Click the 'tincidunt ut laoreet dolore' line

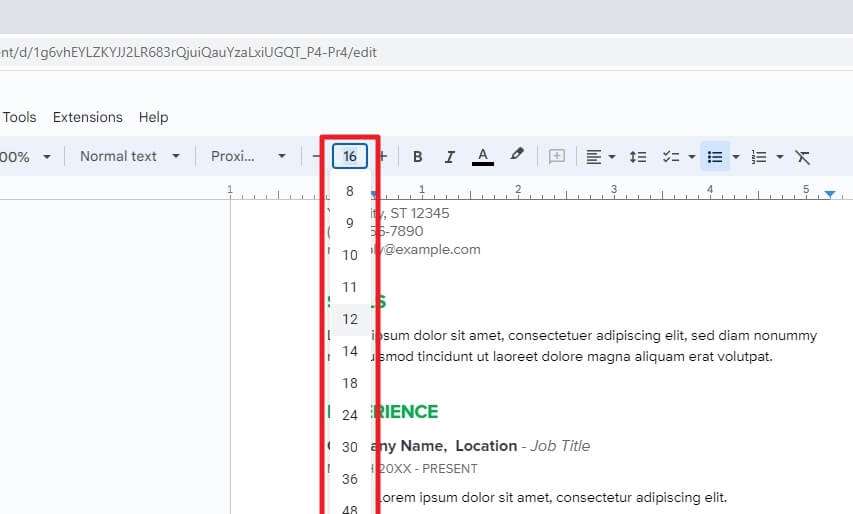point(550,357)
